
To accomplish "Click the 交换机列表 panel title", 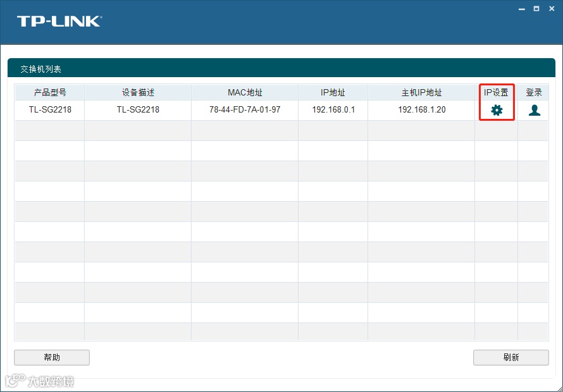I will click(40, 69).
